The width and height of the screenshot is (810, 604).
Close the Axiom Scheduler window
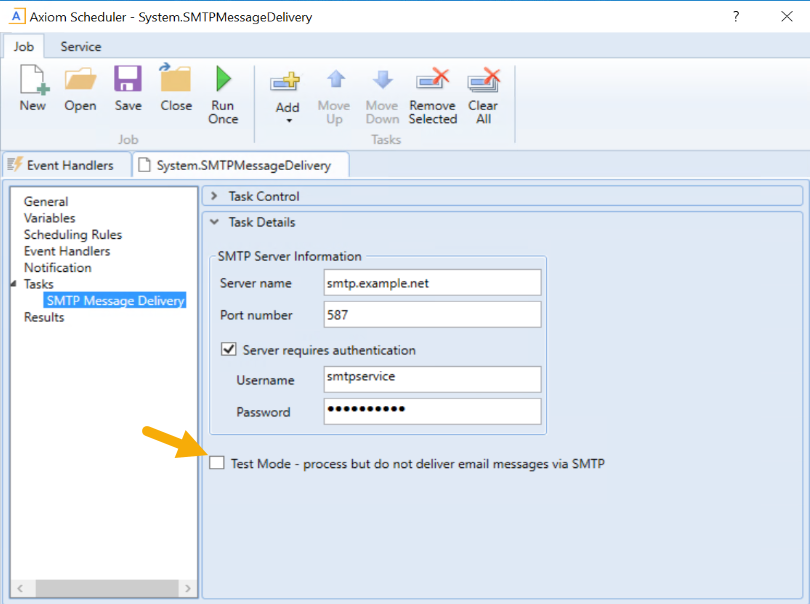tap(787, 17)
